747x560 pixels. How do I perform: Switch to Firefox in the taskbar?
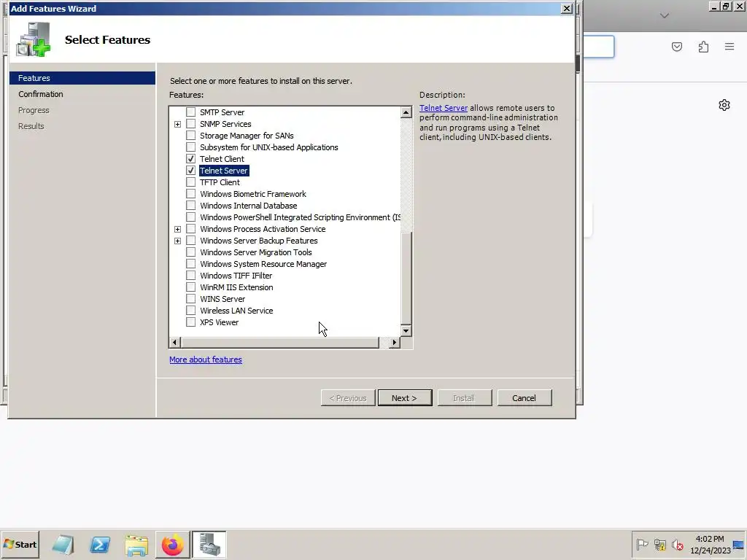click(x=172, y=545)
